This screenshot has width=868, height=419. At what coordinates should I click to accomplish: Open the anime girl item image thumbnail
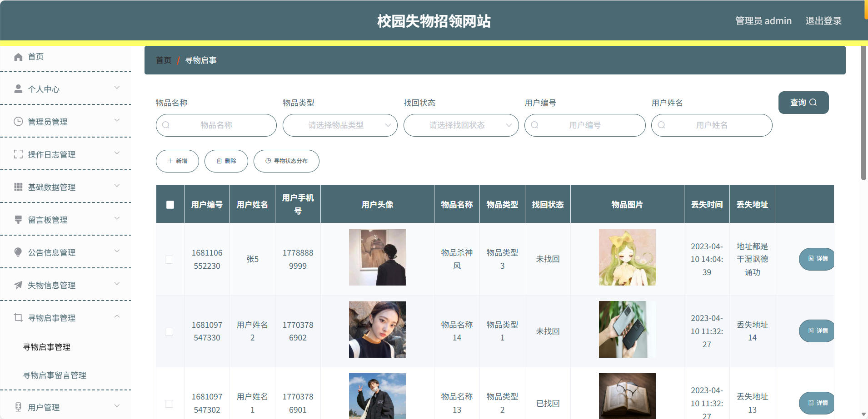627,257
